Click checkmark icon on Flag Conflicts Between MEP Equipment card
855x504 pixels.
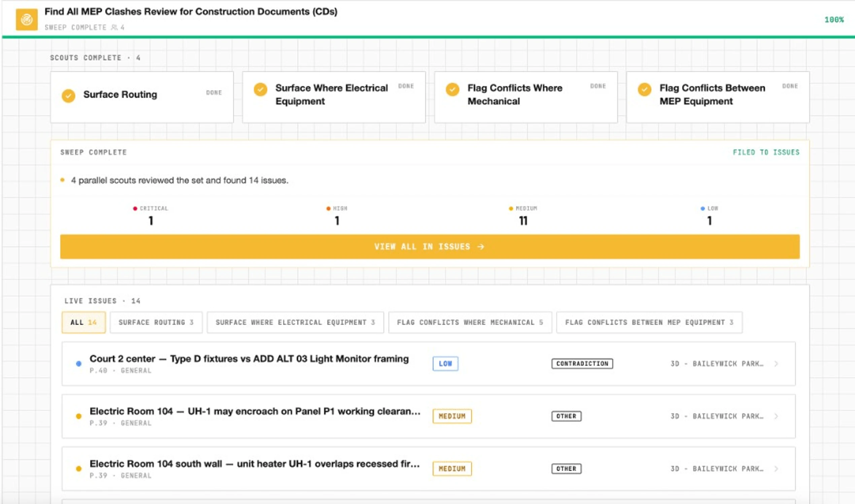644,89
